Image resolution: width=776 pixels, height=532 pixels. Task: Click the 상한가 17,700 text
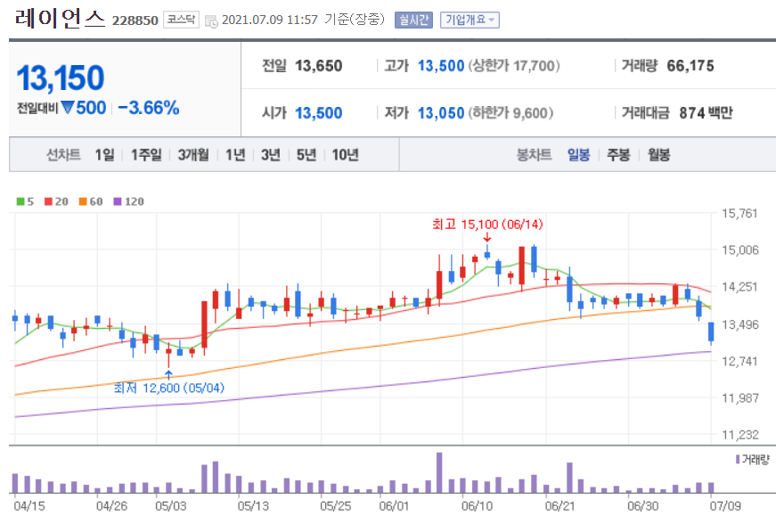(x=514, y=66)
